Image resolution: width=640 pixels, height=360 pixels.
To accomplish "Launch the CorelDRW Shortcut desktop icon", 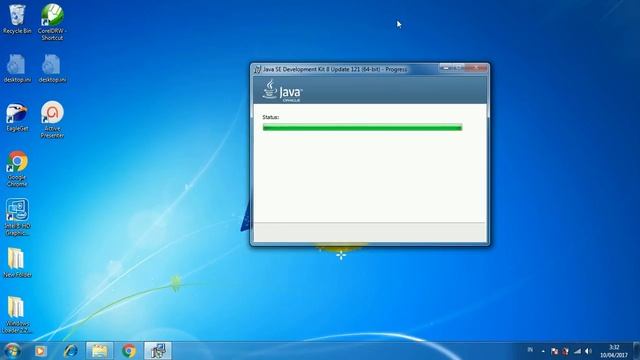I will pos(52,22).
